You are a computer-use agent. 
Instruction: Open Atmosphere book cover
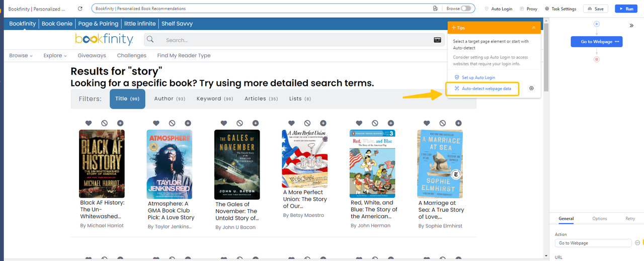[x=170, y=163]
